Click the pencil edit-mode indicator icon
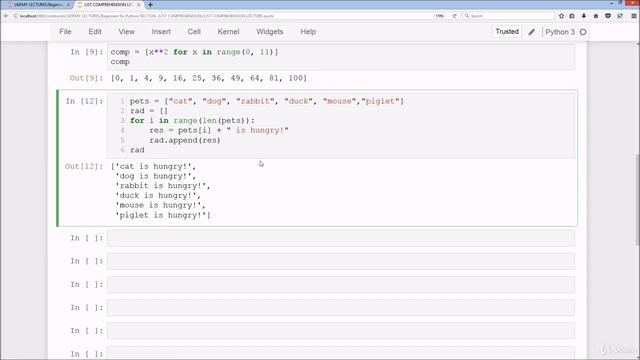Viewport: 640px width, 360px height. [x=531, y=32]
